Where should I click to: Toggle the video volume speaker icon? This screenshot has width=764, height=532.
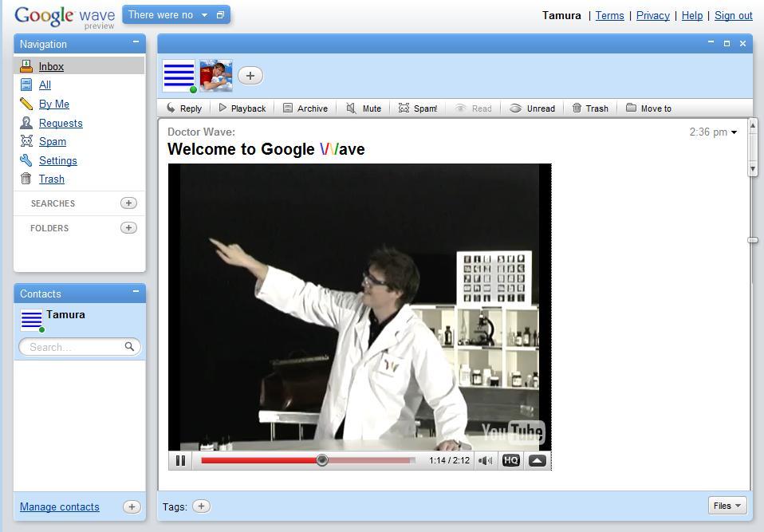point(485,460)
